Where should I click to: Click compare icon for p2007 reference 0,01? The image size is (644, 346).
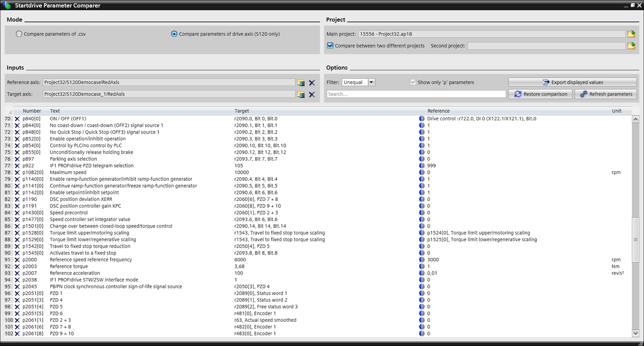click(422, 273)
